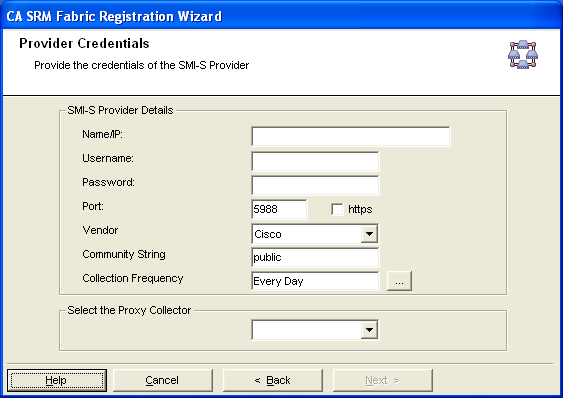This screenshot has width=563, height=398.
Task: Click the Vendor label text
Action: click(100, 230)
